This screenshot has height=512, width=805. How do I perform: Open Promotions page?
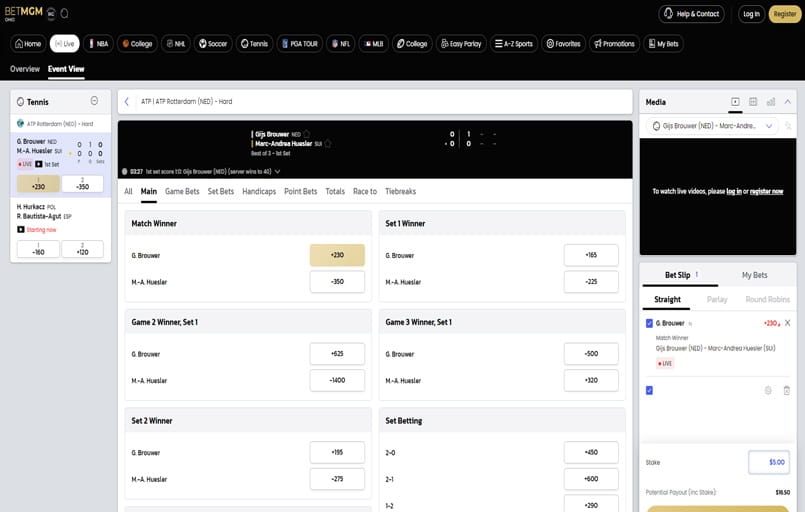click(615, 44)
